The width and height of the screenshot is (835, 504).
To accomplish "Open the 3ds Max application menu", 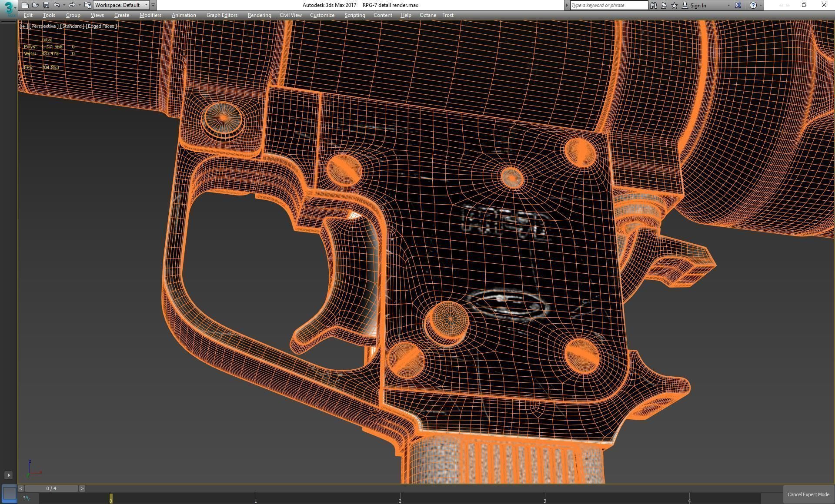I will coord(8,8).
